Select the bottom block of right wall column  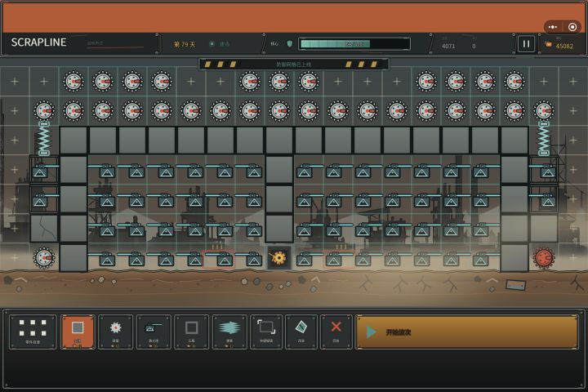(514, 258)
